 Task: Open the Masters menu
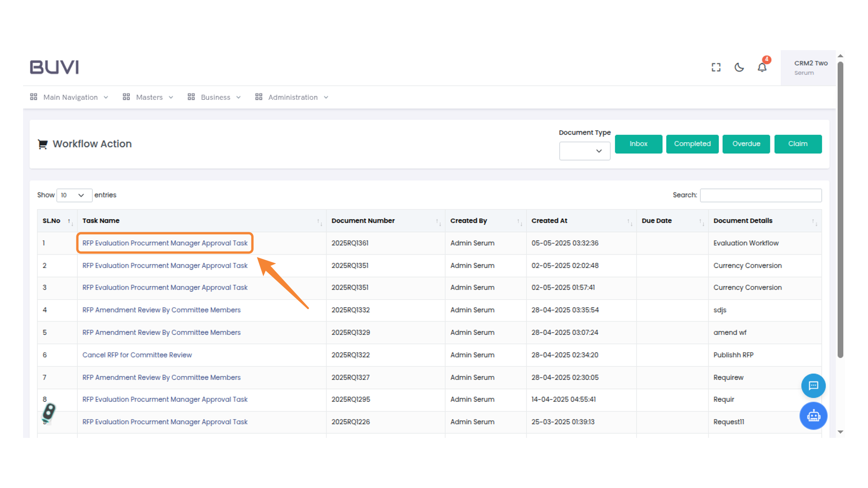coord(148,97)
